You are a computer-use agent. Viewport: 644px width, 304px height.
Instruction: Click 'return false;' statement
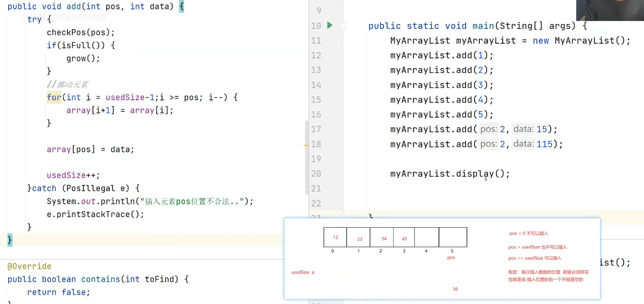coord(59,292)
